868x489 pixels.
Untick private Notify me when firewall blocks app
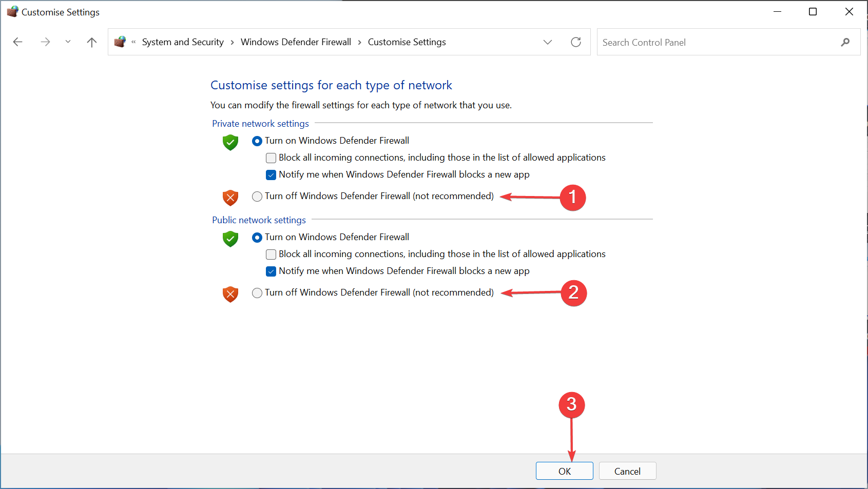pyautogui.click(x=271, y=175)
